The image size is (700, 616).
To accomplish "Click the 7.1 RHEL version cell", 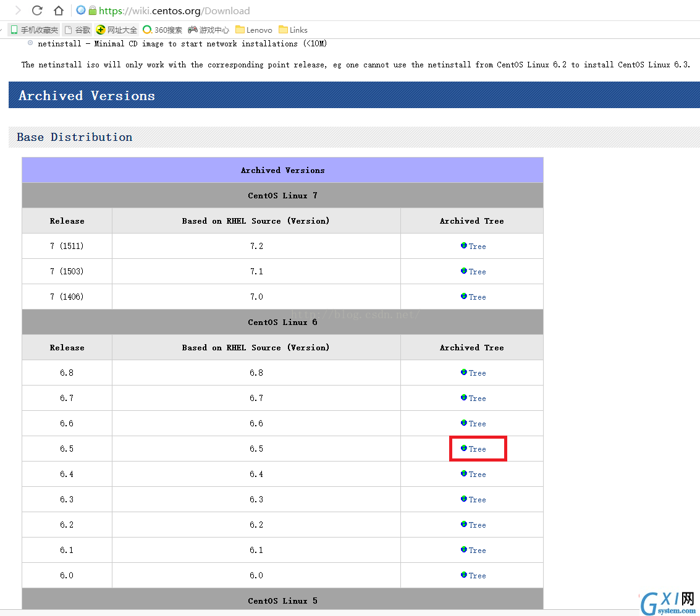I will (x=256, y=271).
